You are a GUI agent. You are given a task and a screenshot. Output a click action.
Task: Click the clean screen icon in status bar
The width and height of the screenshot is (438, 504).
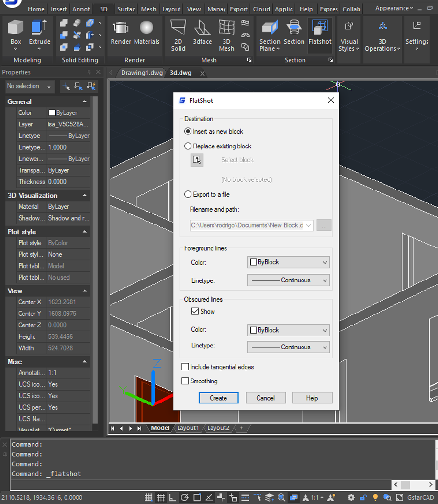399,498
